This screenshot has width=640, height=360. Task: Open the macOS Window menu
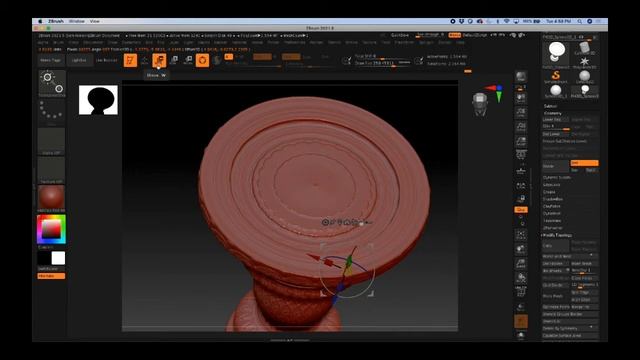tap(76, 21)
